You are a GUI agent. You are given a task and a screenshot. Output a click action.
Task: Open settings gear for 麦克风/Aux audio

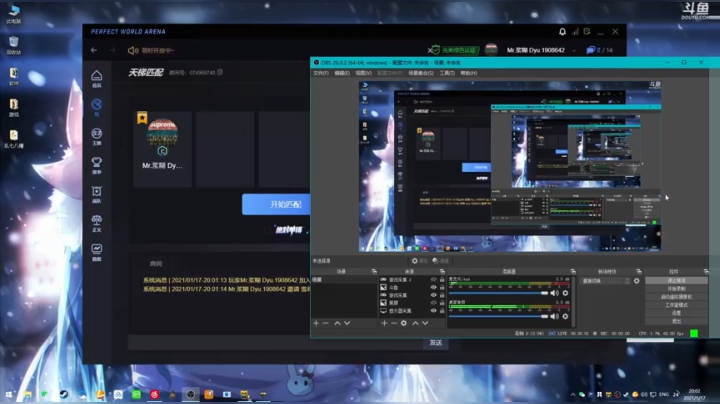(x=565, y=293)
